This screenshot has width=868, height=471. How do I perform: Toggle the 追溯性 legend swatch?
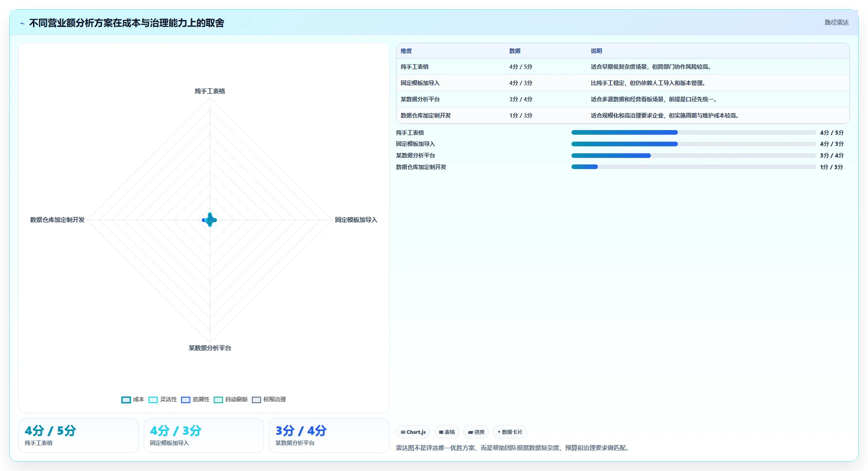click(x=186, y=399)
